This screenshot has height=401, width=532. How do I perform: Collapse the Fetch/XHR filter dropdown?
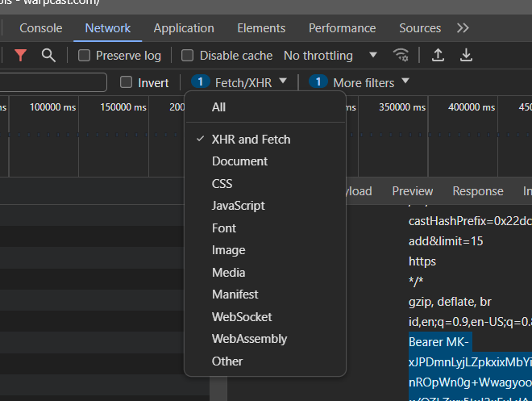point(239,82)
